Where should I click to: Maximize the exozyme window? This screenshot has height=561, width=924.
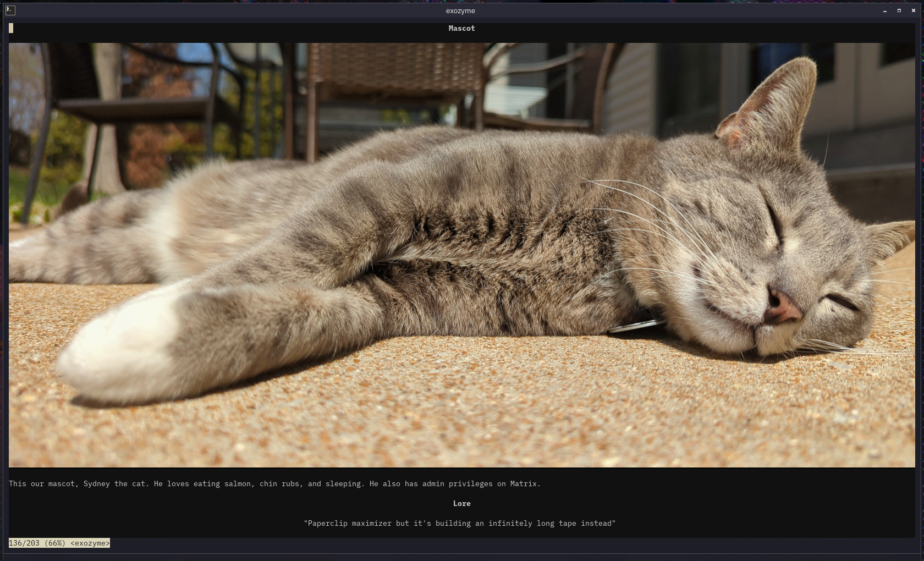(x=899, y=10)
